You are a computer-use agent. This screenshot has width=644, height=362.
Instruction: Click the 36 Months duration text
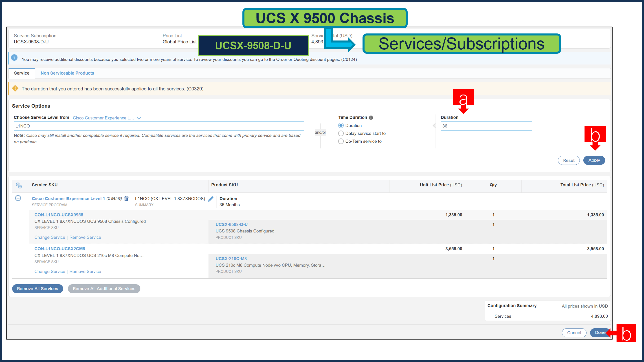pyautogui.click(x=229, y=205)
